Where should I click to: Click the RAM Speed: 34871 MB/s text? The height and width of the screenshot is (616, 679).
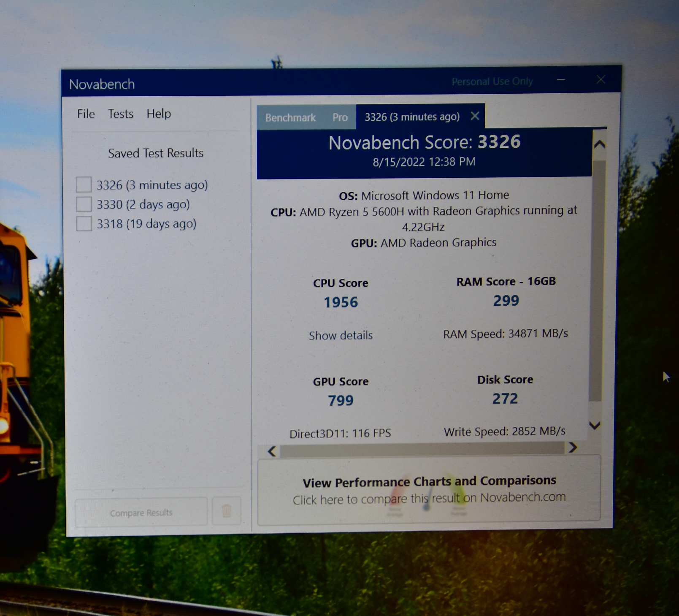point(506,334)
